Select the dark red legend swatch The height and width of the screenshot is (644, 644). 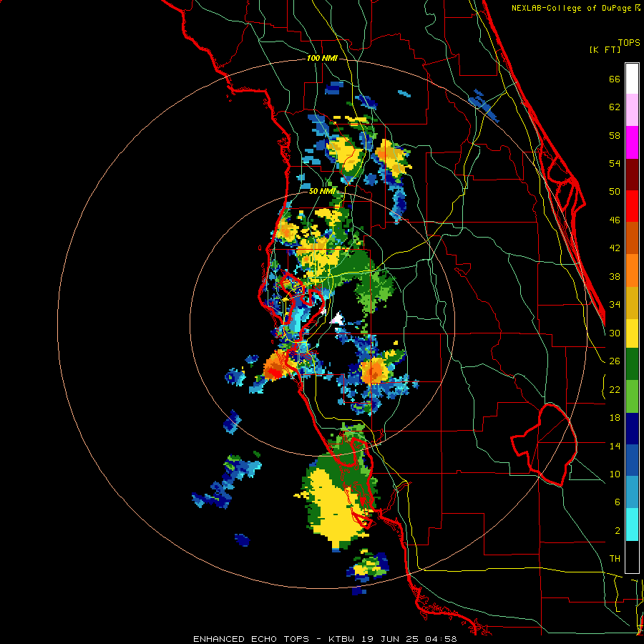point(632,174)
